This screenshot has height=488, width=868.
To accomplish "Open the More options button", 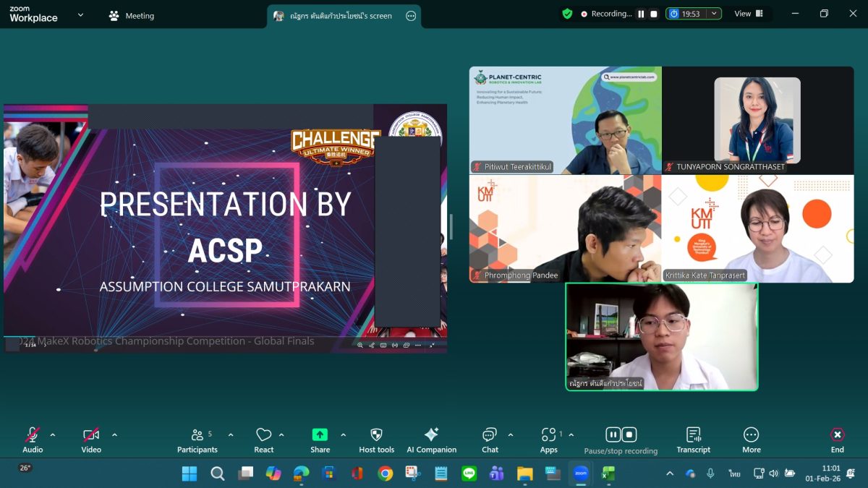I will (x=751, y=440).
